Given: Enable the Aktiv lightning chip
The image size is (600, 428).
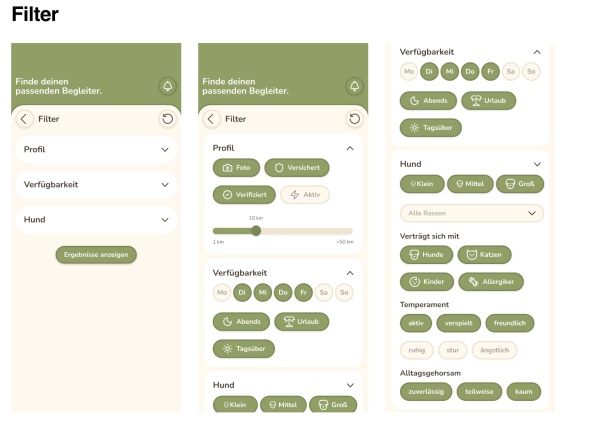Looking at the screenshot, I should coord(305,195).
